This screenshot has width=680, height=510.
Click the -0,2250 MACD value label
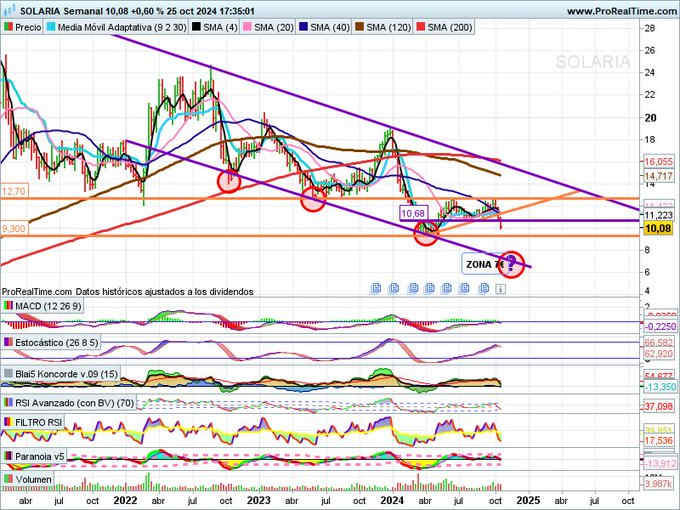click(x=659, y=327)
